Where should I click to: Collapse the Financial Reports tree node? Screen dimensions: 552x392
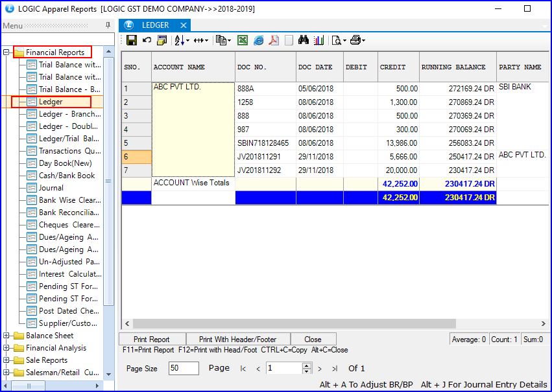coord(6,52)
